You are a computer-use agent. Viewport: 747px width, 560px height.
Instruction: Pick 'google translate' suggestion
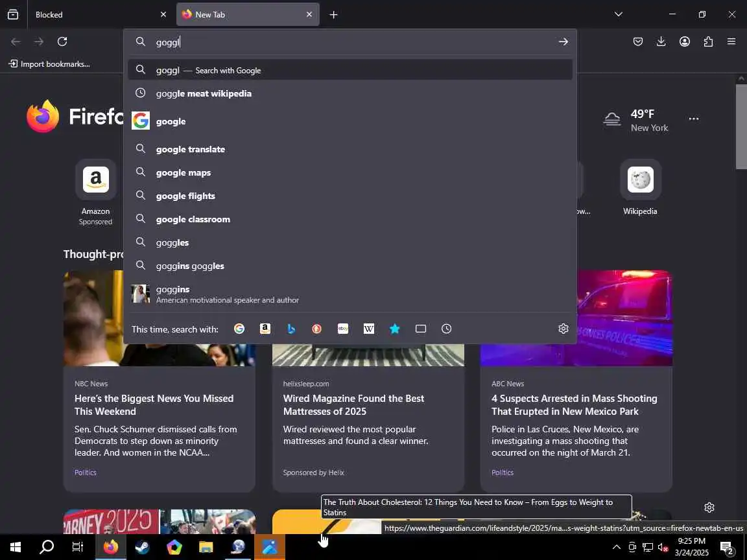click(350, 149)
